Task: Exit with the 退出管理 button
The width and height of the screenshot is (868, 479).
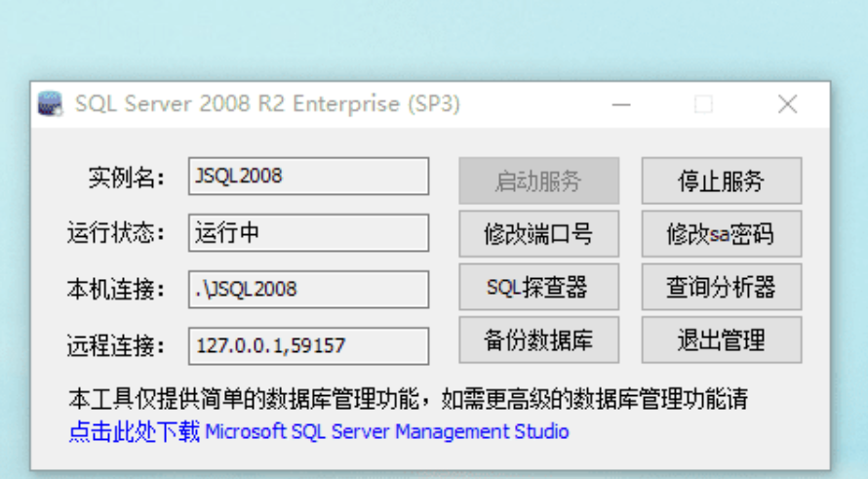Action: [722, 340]
